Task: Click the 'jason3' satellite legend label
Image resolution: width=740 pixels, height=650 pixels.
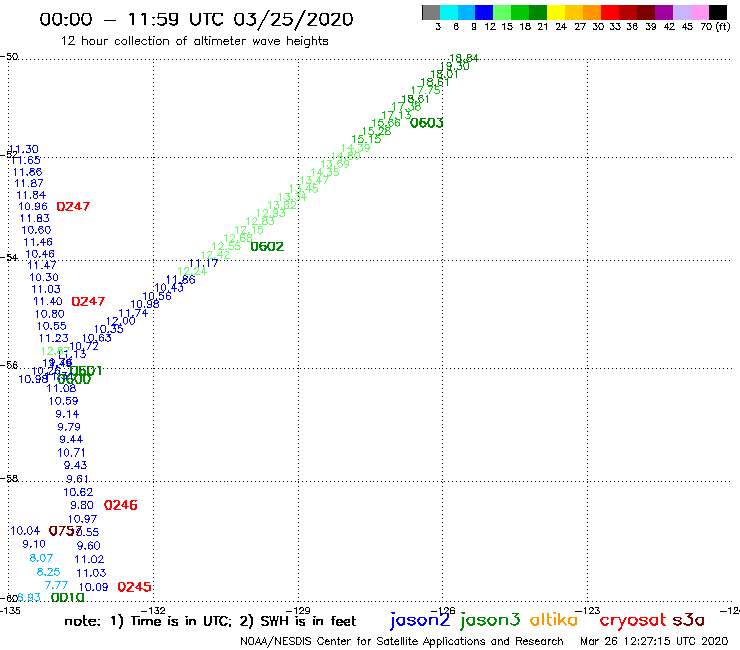Action: click(490, 620)
